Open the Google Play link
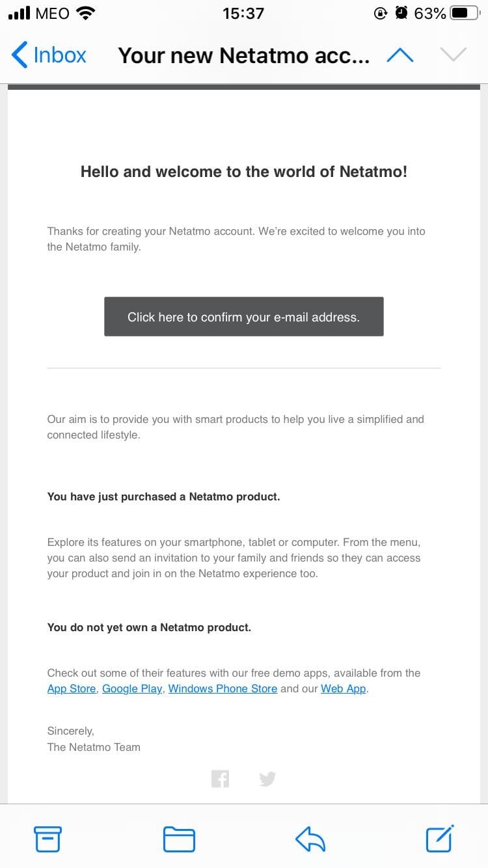 pos(131,688)
